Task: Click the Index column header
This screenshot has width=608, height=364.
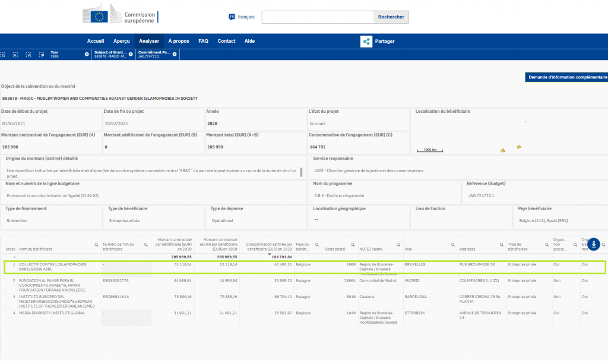Action: [x=11, y=249]
